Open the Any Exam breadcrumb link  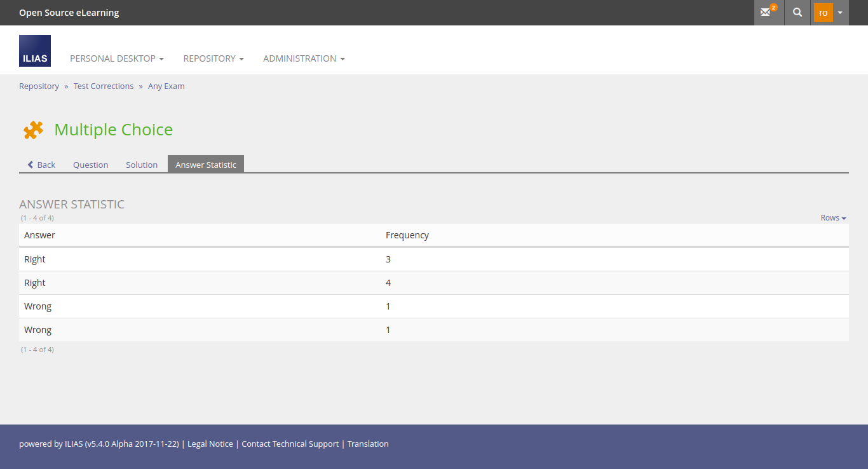click(x=166, y=86)
